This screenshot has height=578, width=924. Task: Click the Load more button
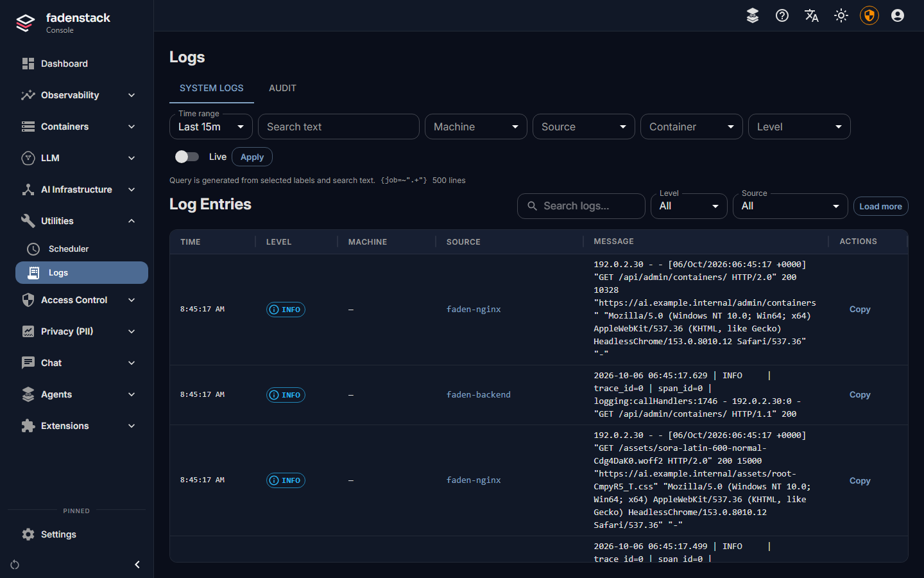point(880,206)
